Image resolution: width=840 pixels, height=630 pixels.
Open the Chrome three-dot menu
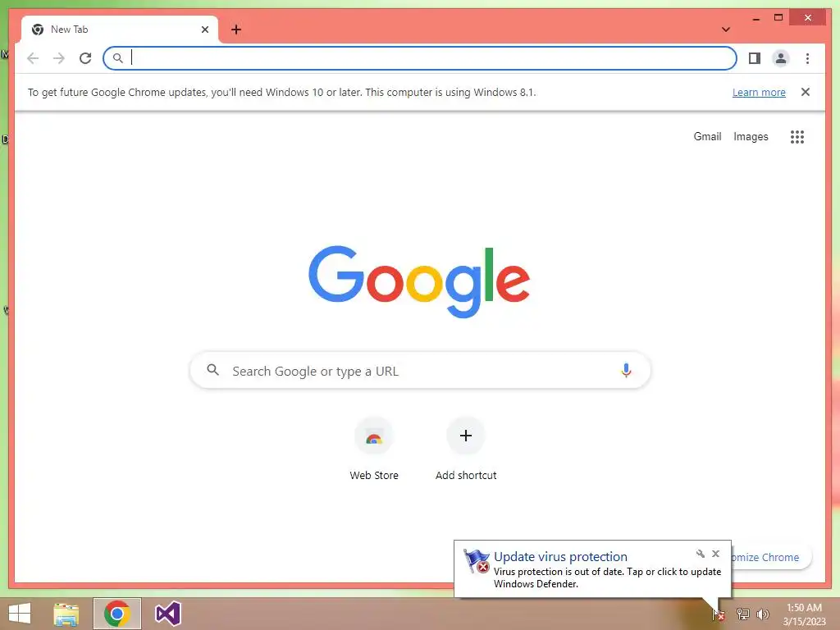[807, 58]
